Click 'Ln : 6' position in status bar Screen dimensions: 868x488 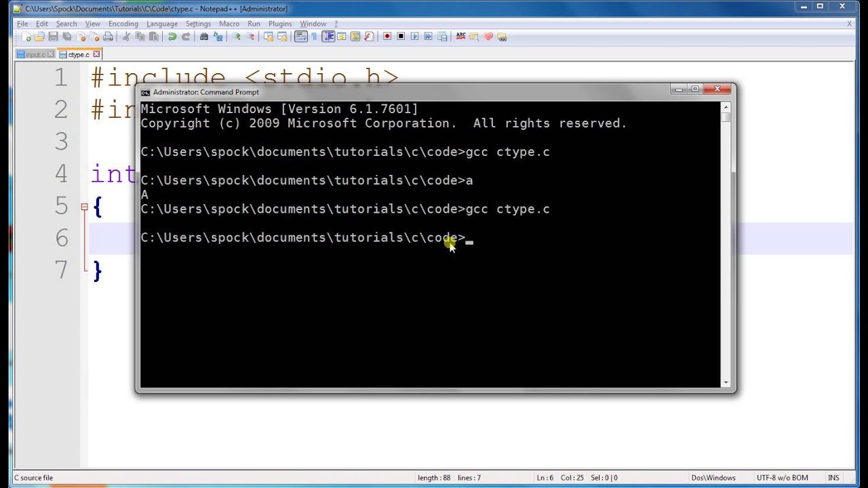pyautogui.click(x=545, y=478)
